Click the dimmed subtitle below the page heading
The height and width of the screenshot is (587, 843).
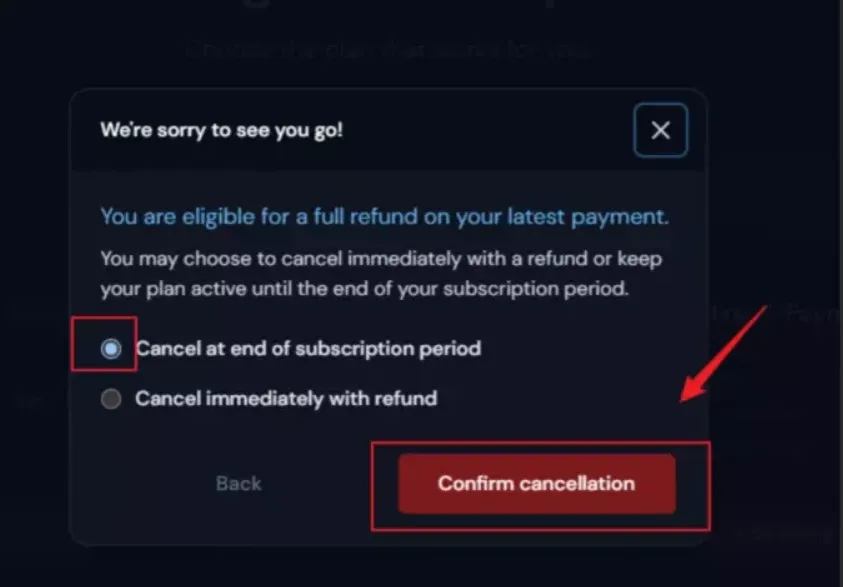[390, 50]
